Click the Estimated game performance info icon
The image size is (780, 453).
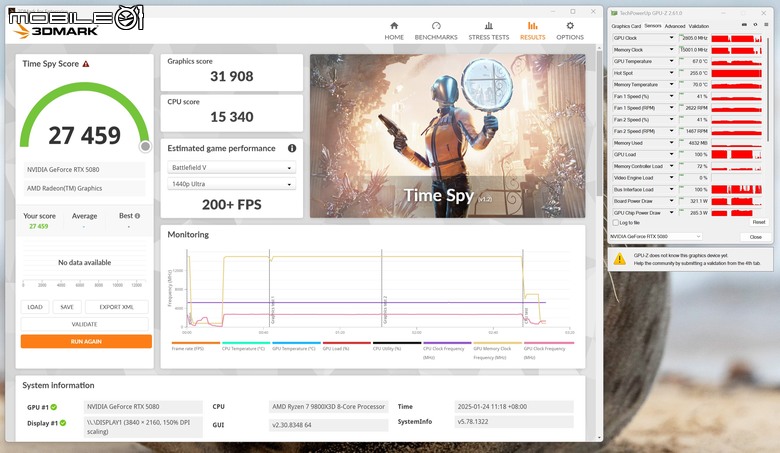292,148
